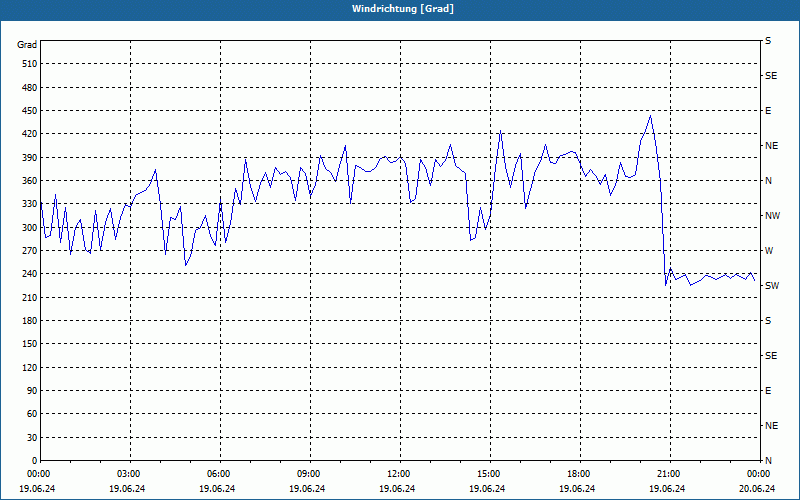Select the 210 y-axis tick label
The height and width of the screenshot is (500, 800).
(x=30, y=297)
